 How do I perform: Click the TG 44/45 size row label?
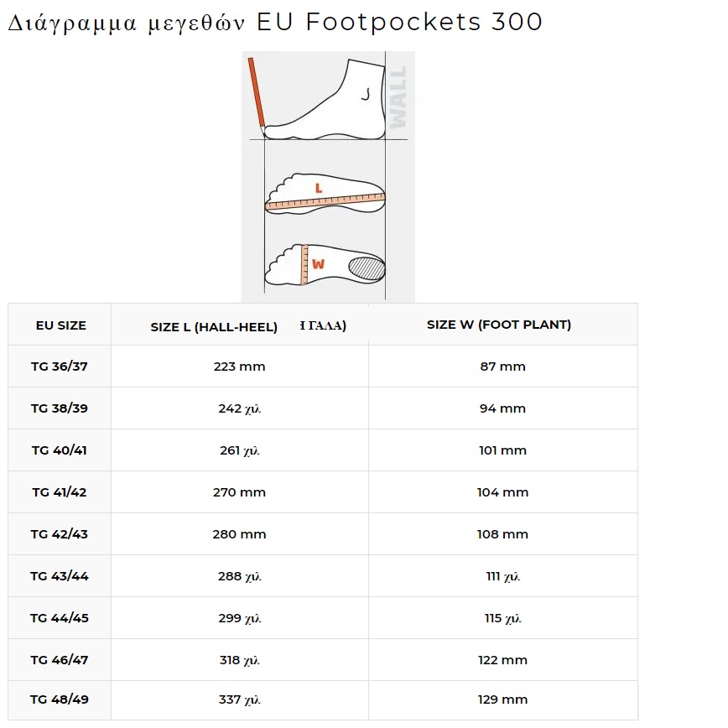tap(60, 618)
